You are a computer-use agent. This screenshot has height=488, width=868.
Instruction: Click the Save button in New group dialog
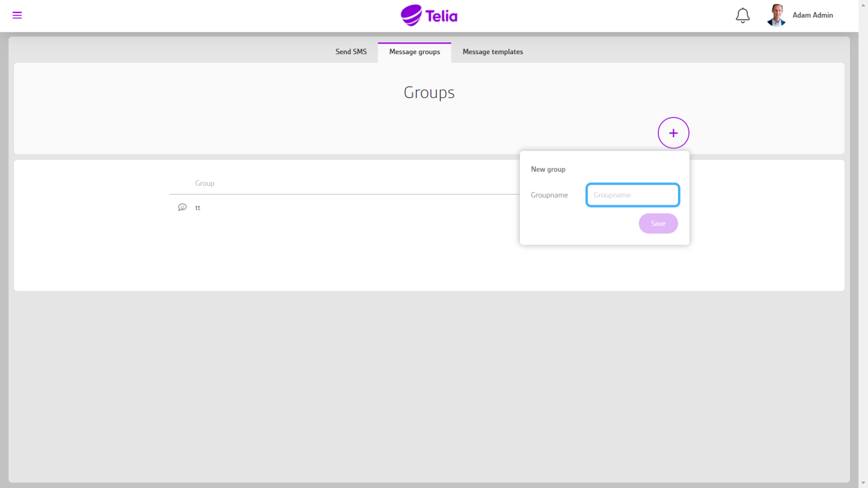click(x=658, y=223)
